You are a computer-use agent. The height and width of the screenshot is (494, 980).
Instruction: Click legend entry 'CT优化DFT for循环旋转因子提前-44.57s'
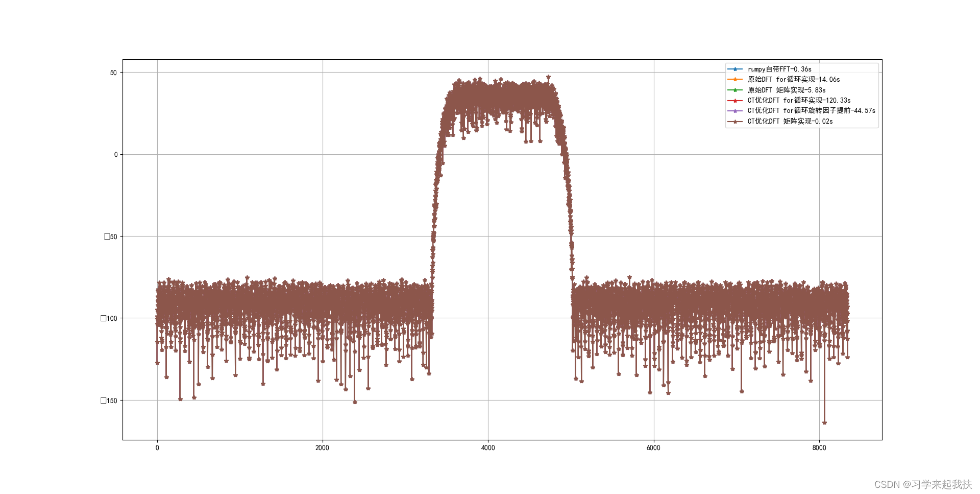812,110
